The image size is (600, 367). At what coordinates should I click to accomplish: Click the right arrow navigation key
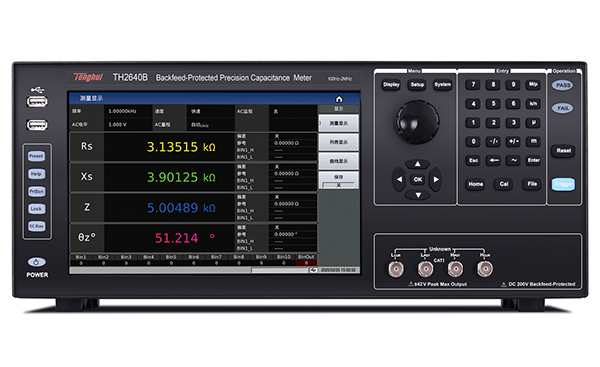click(x=436, y=179)
